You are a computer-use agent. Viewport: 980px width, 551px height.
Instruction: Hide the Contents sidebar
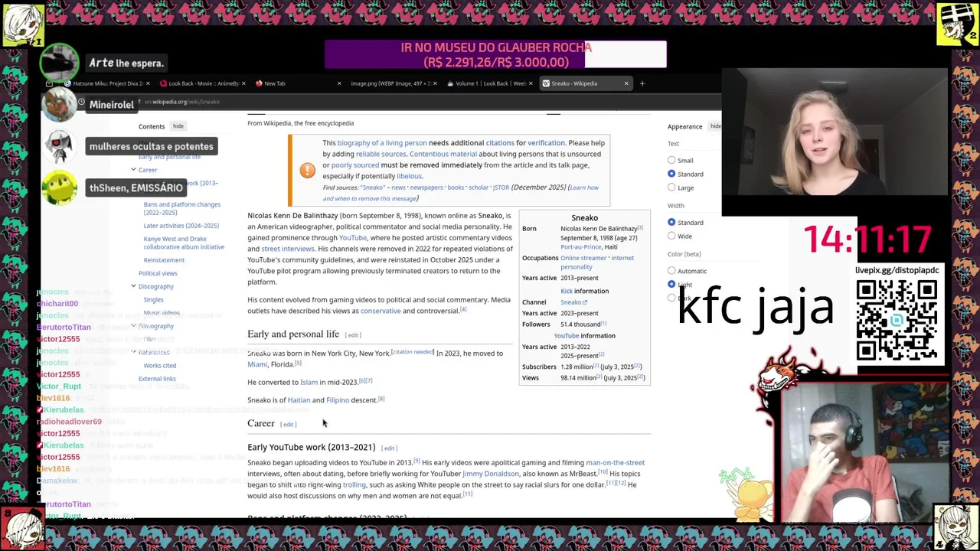[178, 126]
